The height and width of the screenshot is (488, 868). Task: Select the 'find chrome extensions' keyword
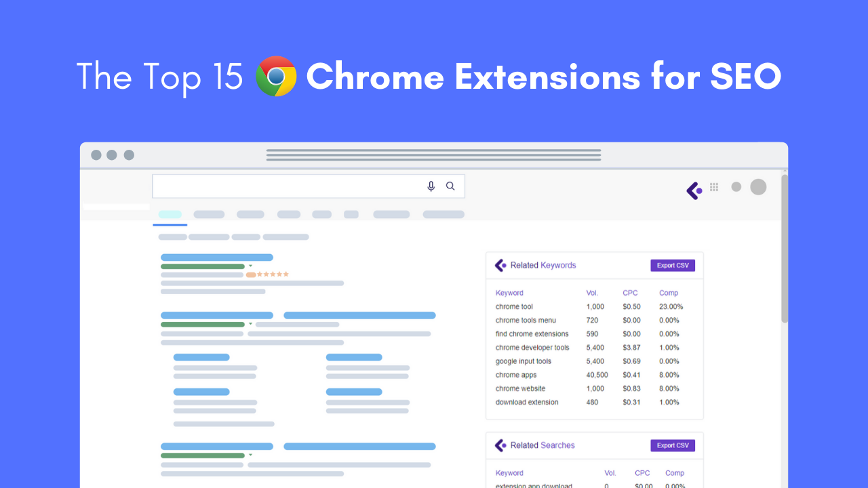coord(532,333)
